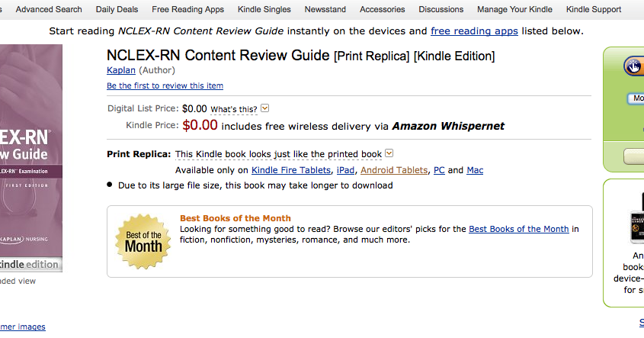This screenshot has width=644, height=338.
Task: Click the Best Books of the Month link
Action: pyautogui.click(x=518, y=229)
